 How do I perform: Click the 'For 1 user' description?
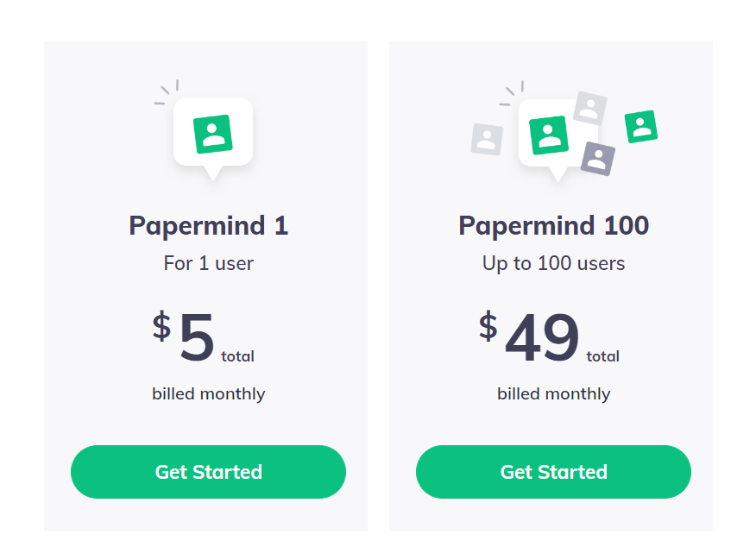208,263
